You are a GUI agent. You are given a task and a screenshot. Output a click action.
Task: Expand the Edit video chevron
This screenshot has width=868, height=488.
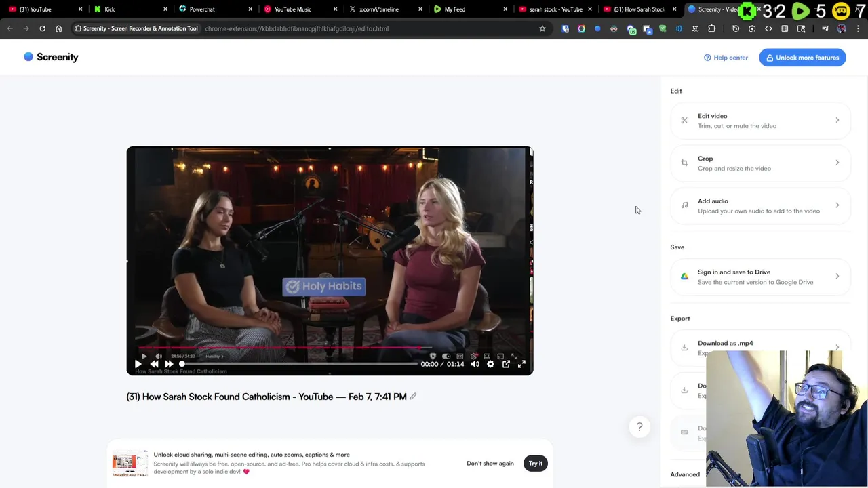coord(837,120)
